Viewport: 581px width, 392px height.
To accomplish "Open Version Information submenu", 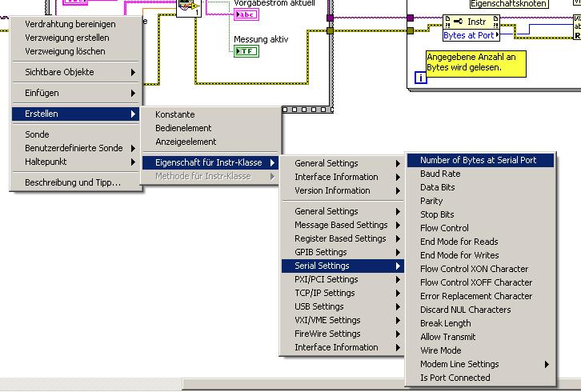I will 343,190.
